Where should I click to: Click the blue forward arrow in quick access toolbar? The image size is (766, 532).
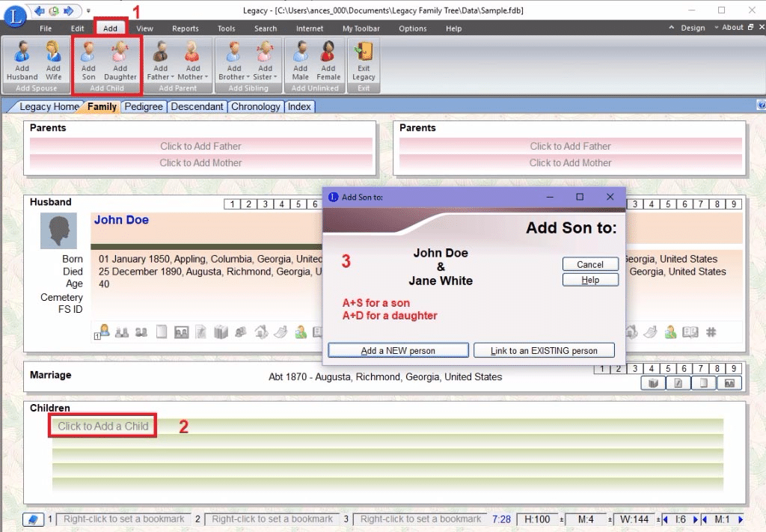tap(68, 10)
